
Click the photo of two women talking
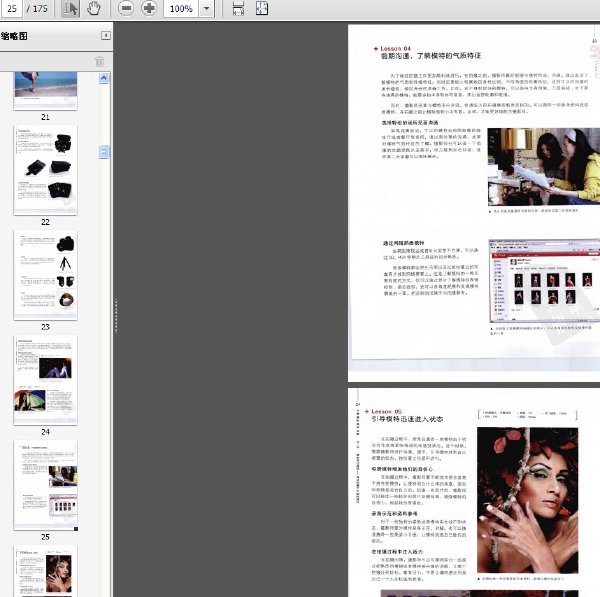(x=544, y=166)
